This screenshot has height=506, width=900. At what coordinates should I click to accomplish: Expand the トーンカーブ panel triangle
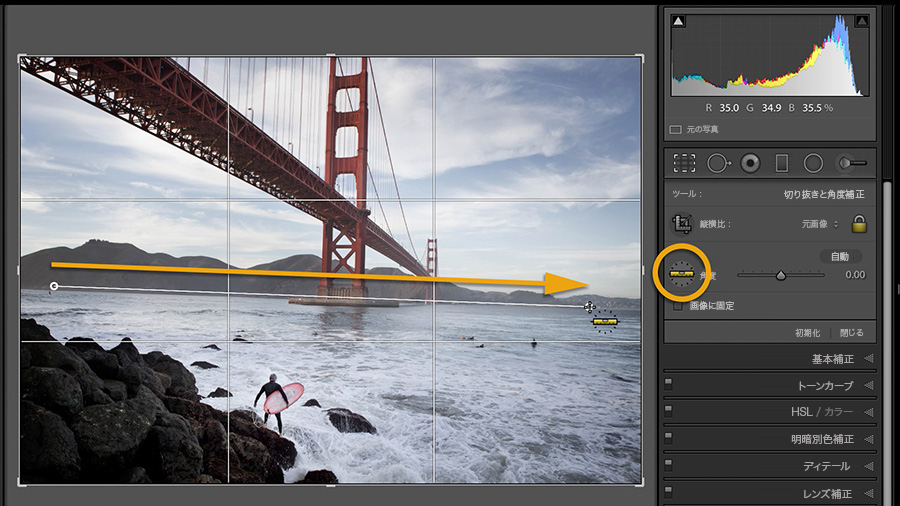coord(868,386)
